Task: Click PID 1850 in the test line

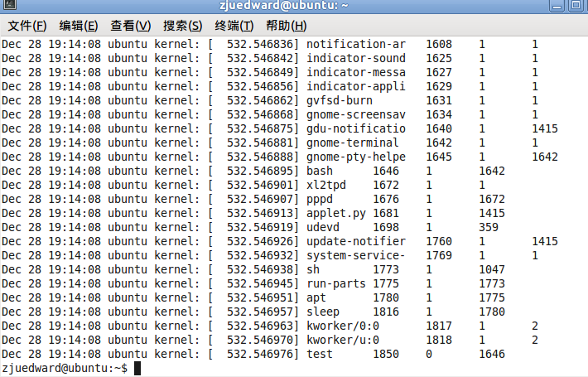Action: (386, 354)
